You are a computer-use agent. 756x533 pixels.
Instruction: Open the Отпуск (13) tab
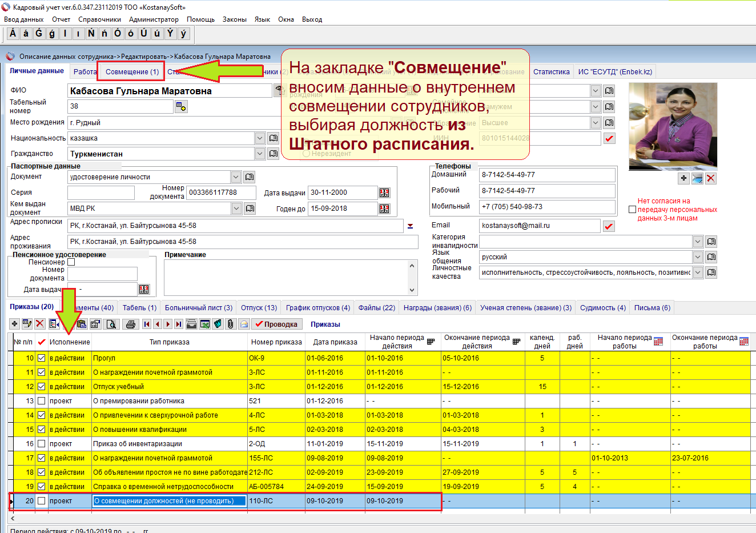259,308
